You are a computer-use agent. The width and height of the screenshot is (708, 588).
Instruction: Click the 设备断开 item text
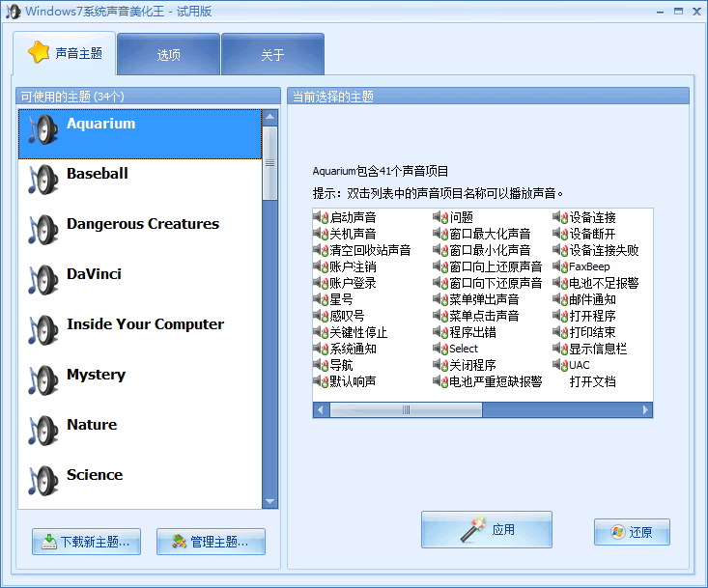[592, 234]
